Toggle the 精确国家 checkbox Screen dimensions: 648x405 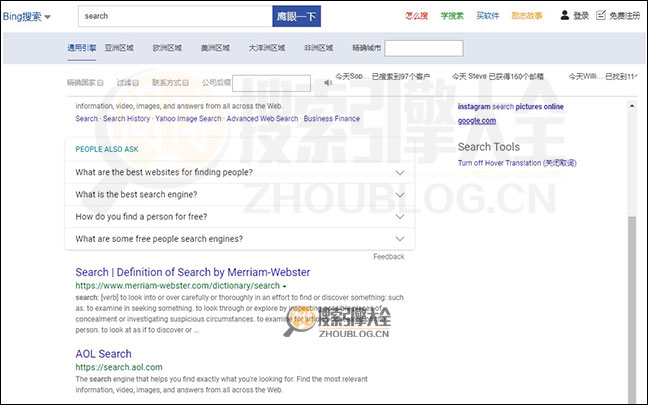point(100,83)
